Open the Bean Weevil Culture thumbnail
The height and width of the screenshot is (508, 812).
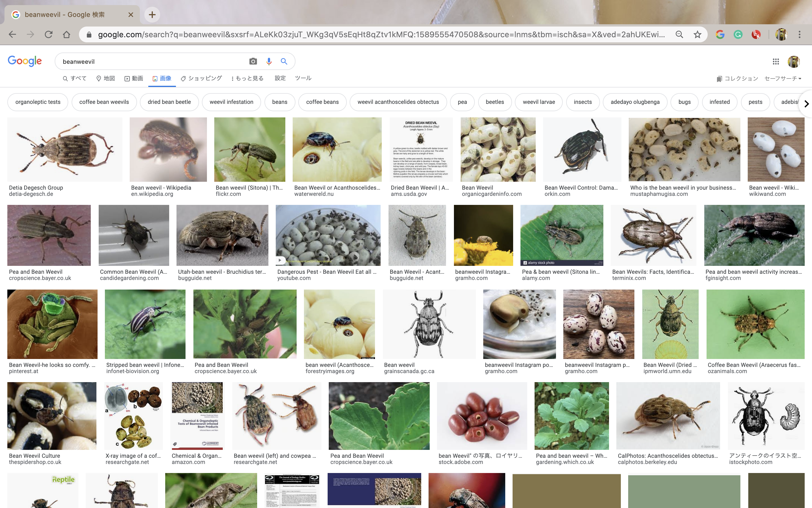(52, 416)
